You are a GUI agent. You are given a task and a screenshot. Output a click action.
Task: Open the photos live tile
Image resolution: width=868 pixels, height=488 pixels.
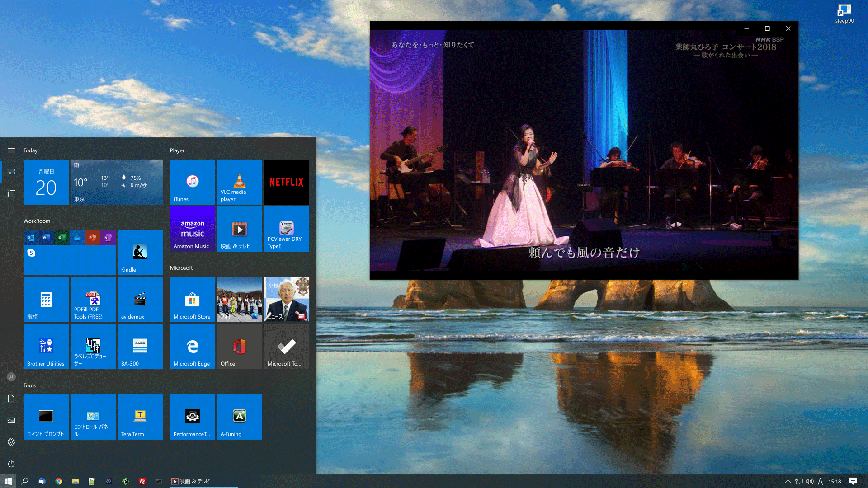point(240,300)
